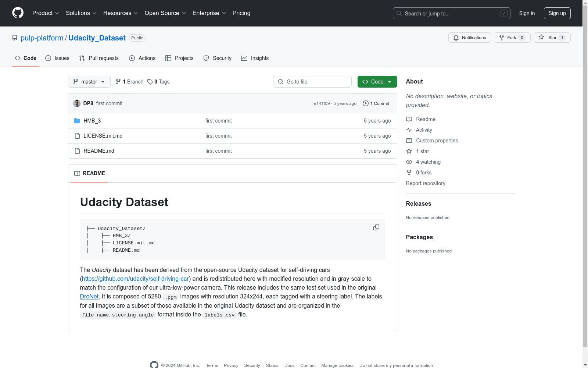The width and height of the screenshot is (588, 368).
Task: Switch to the Issues tab
Action: tap(57, 58)
